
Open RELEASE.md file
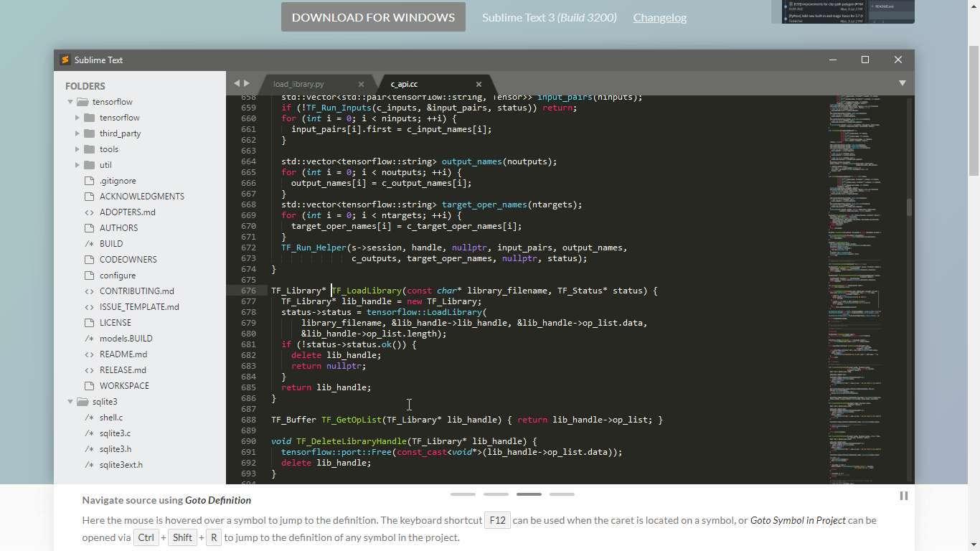123,370
